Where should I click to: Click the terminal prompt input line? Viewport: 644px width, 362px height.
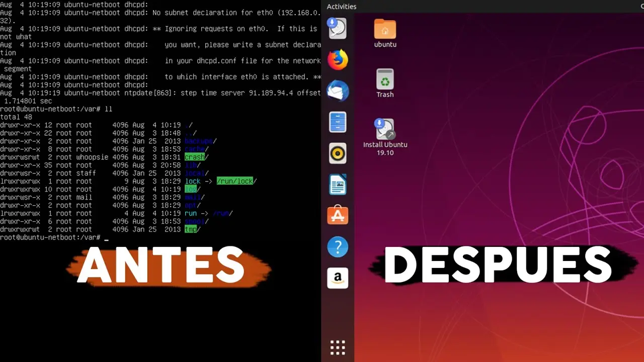[106, 237]
